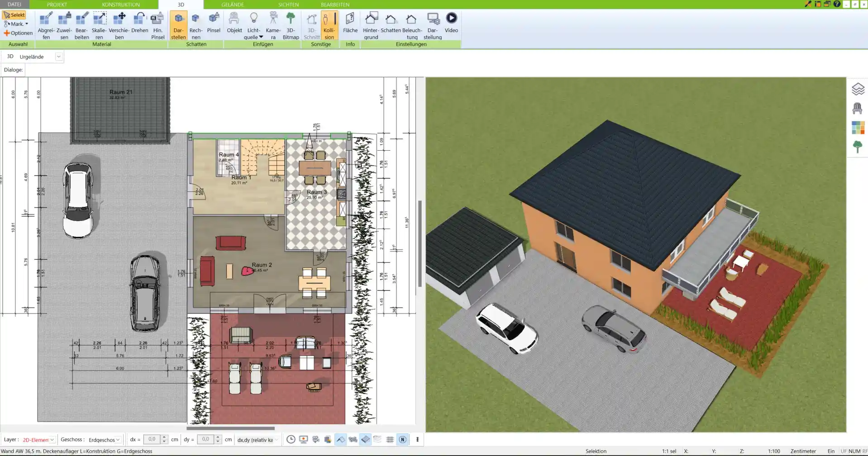Toggle the greyed layers stack button
Viewport: 868px width, 456px height.
[x=377, y=439]
